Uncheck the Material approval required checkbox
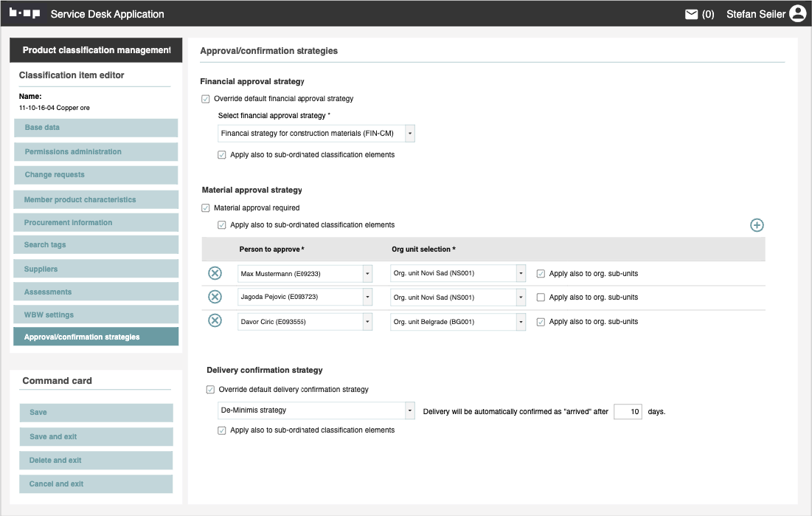Viewport: 812px width, 516px height. [206, 208]
